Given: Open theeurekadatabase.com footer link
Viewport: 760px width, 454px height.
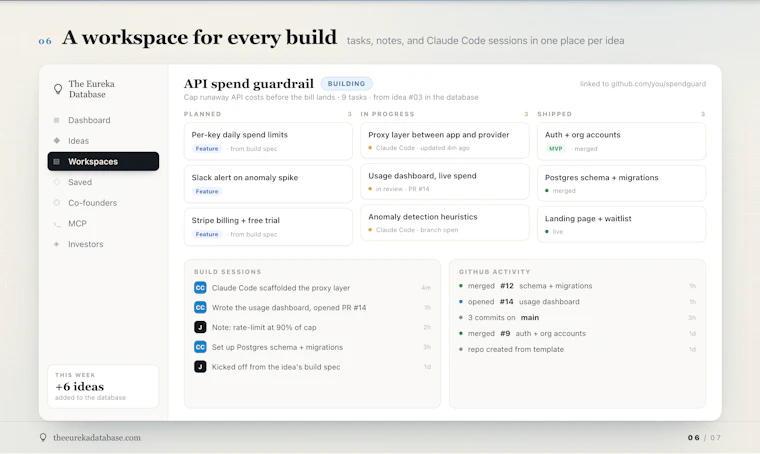Looking at the screenshot, I should [97, 438].
